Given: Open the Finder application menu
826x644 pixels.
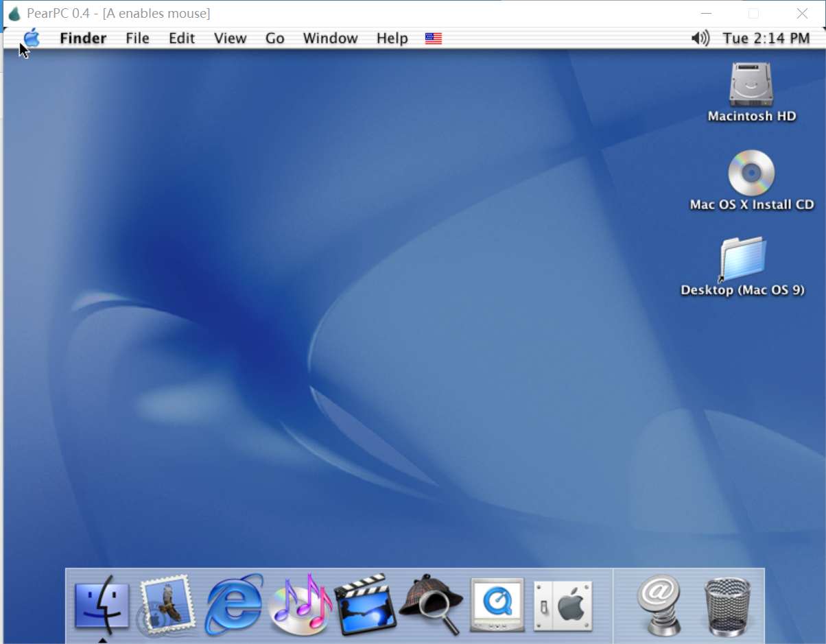Looking at the screenshot, I should (x=83, y=38).
